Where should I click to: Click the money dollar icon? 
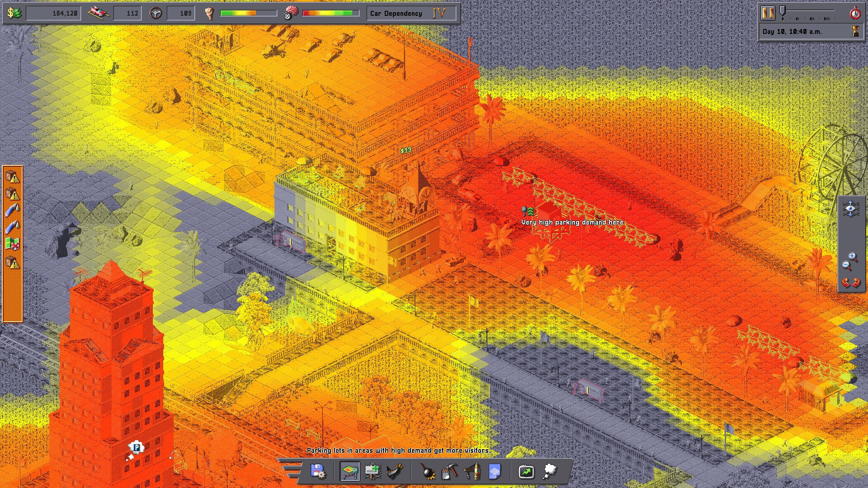pos(14,13)
